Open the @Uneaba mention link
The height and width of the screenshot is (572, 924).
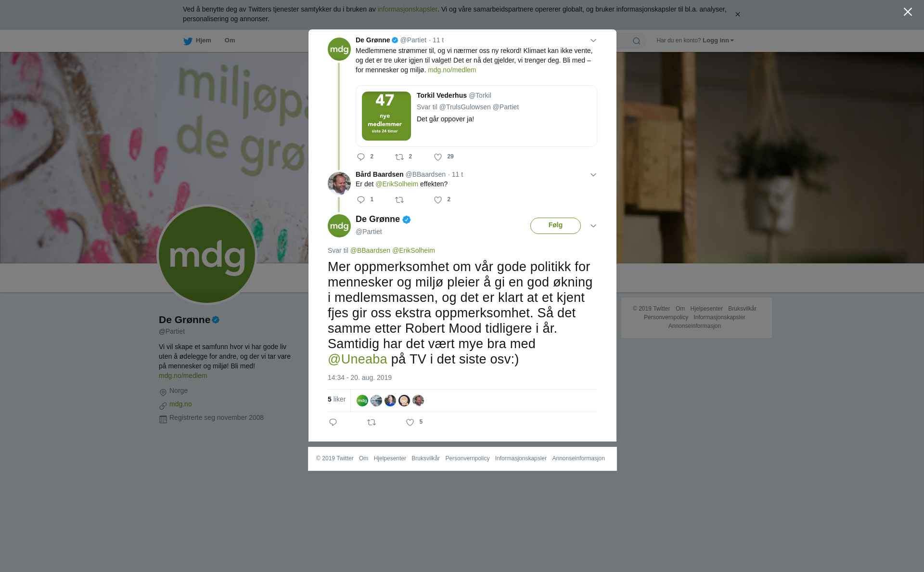pyautogui.click(x=358, y=359)
